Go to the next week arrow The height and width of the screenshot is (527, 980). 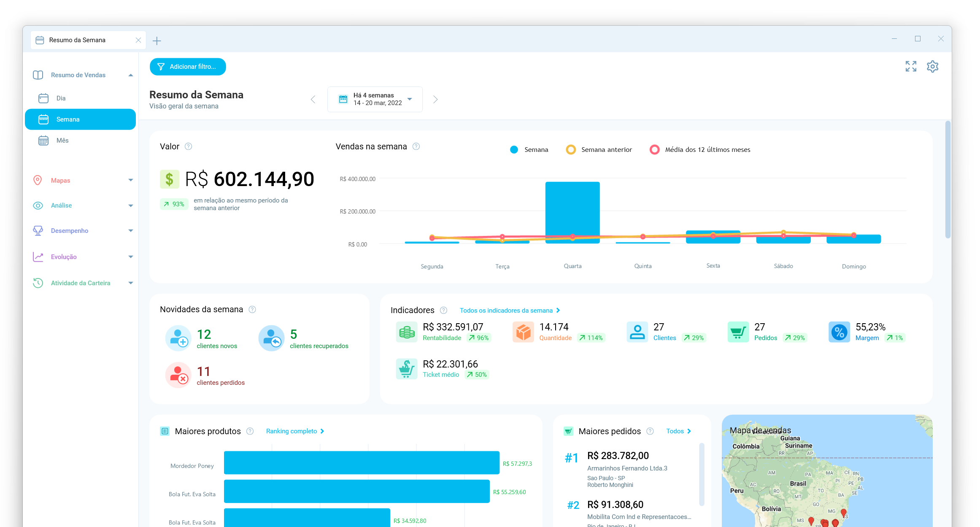(x=435, y=99)
